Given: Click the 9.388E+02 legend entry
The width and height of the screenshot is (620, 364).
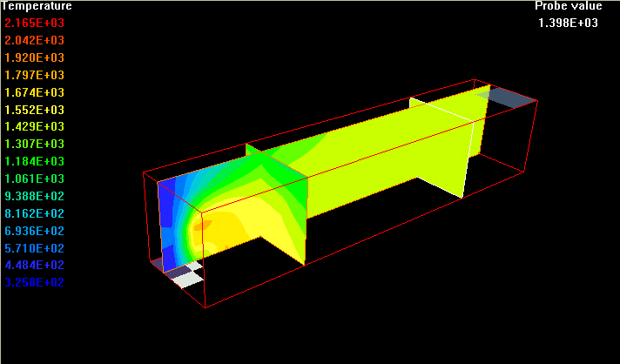Looking at the screenshot, I should (35, 196).
